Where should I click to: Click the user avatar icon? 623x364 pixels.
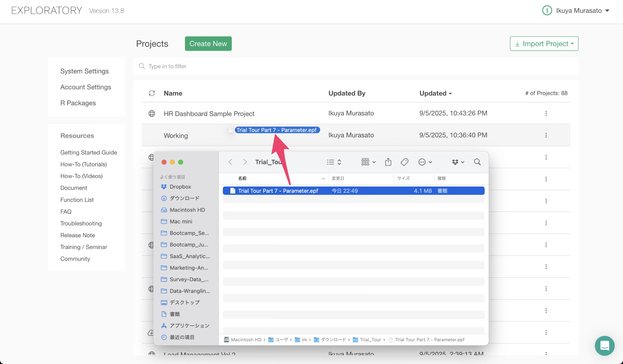point(547,10)
